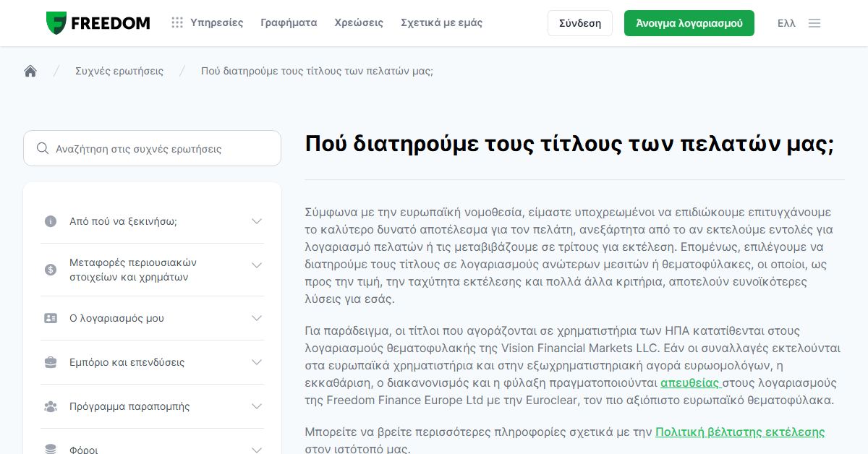The width and height of the screenshot is (868, 454).
Task: Click the people icon beside Πρόγραμμα παραπομπής
Action: (x=51, y=406)
